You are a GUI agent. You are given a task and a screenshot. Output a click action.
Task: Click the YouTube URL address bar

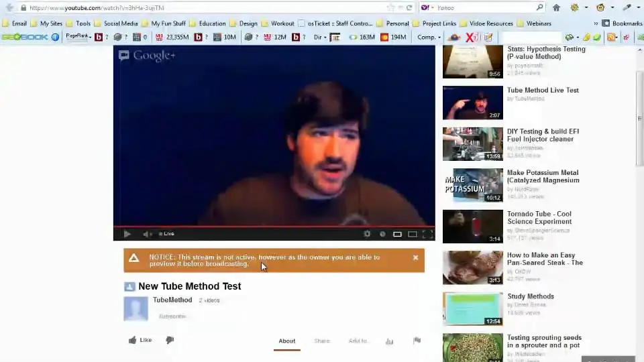[205, 7]
